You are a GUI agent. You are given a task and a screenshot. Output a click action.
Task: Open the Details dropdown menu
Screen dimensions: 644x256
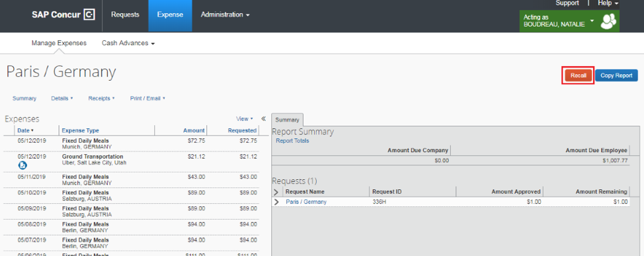[x=62, y=99]
